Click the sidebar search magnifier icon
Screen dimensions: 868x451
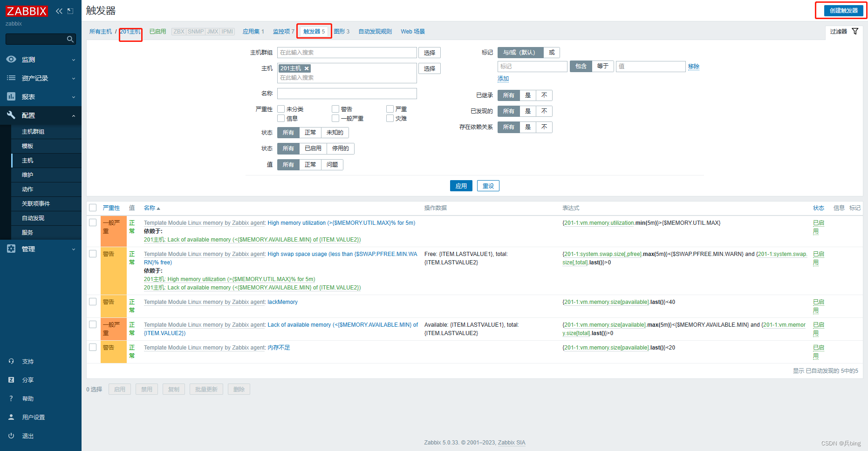click(70, 39)
